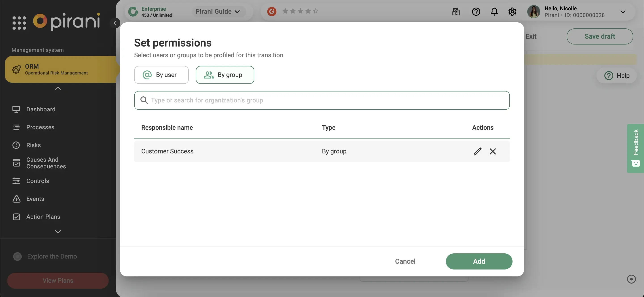Collapse the sidebar with the arrow button

click(115, 23)
